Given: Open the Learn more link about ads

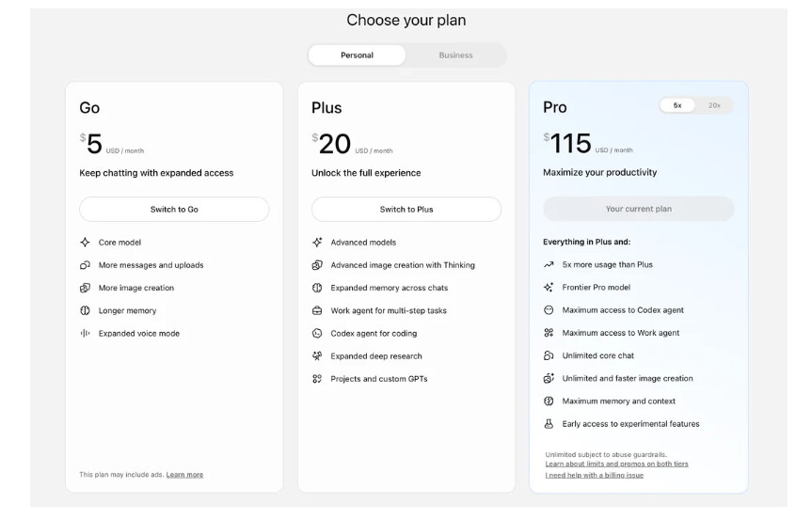Looking at the screenshot, I should (184, 475).
